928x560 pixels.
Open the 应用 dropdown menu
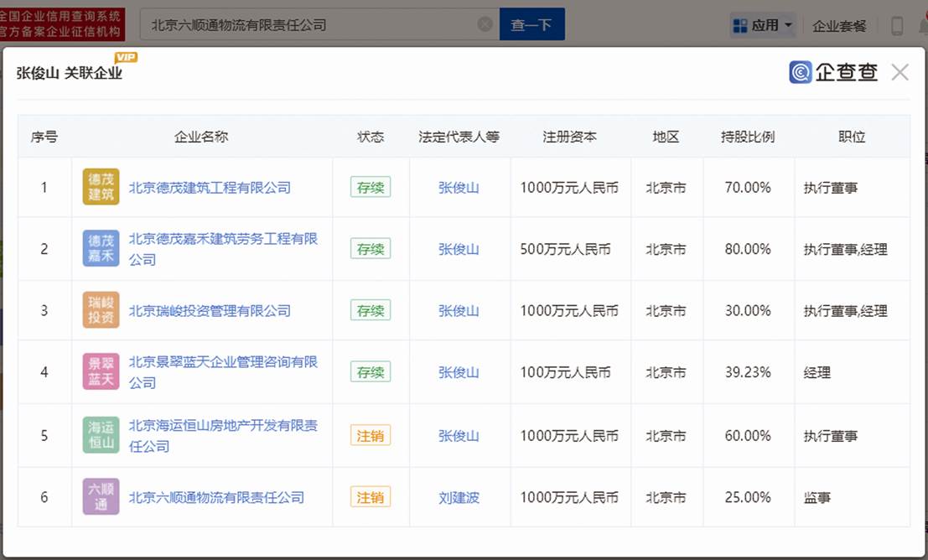click(763, 25)
